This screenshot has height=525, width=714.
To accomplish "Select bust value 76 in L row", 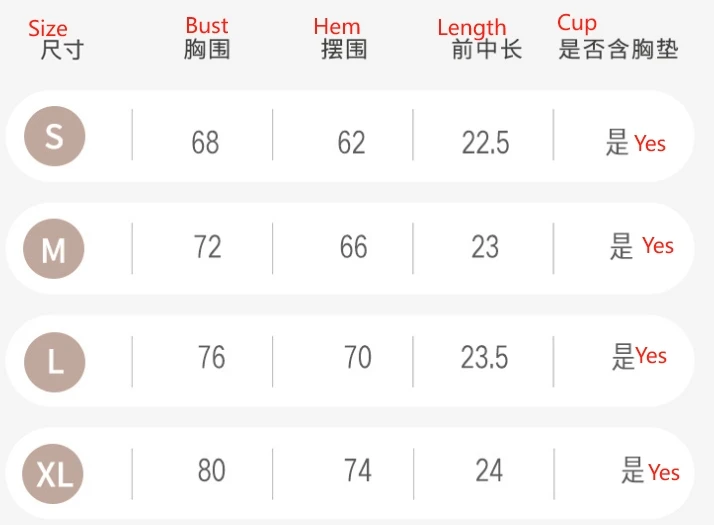I will click(x=212, y=357).
